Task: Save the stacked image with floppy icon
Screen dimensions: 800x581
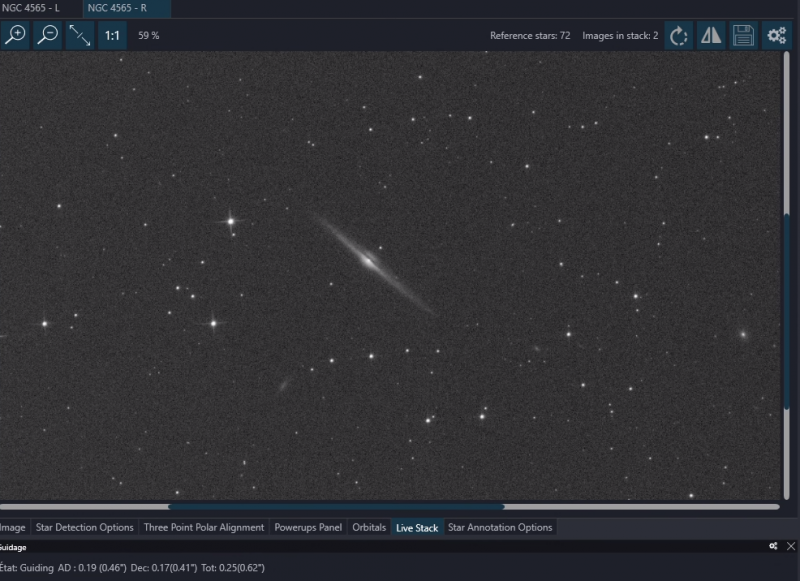Action: click(743, 36)
